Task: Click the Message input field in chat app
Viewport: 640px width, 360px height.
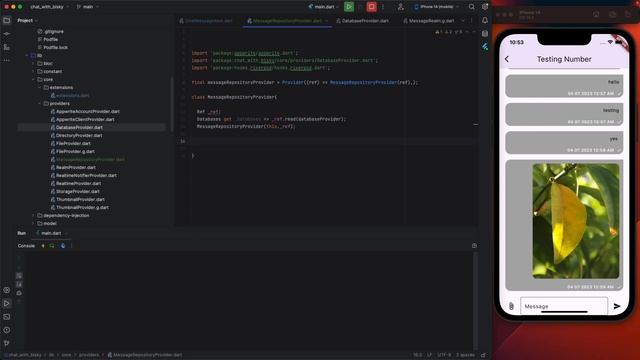Action: pyautogui.click(x=564, y=306)
